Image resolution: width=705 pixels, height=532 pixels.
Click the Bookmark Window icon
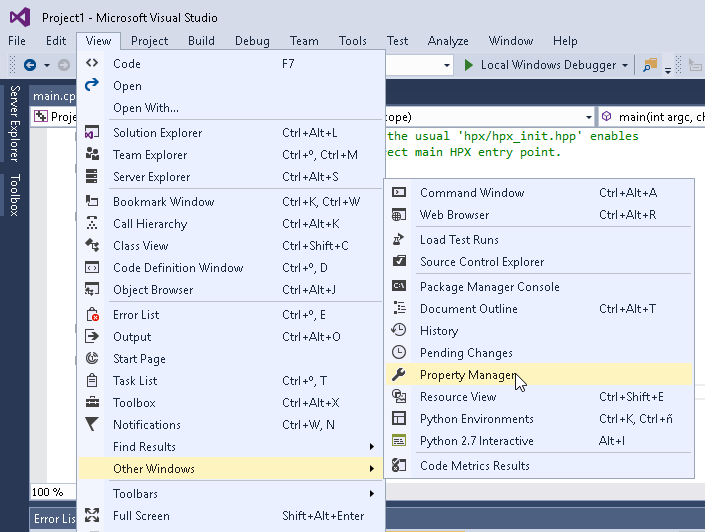point(92,201)
